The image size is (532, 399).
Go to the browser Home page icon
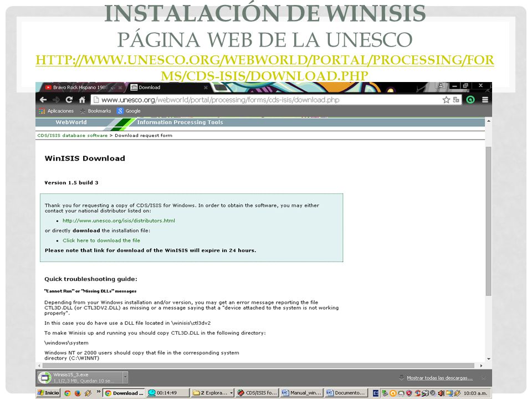pyautogui.click(x=82, y=100)
